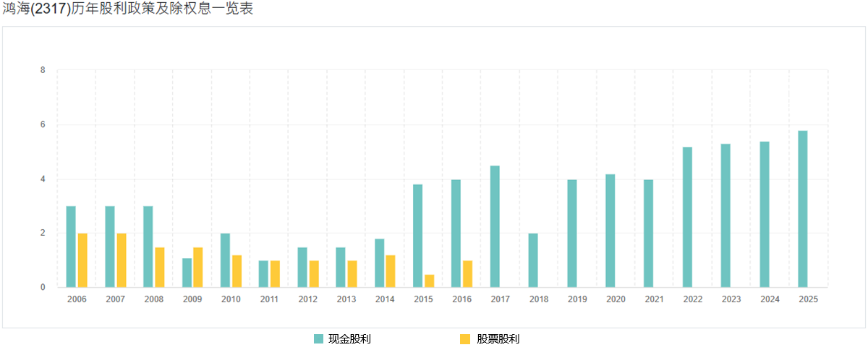Click the 2022 cash dividend bar
Screen dimensions: 868x350
[687, 217]
